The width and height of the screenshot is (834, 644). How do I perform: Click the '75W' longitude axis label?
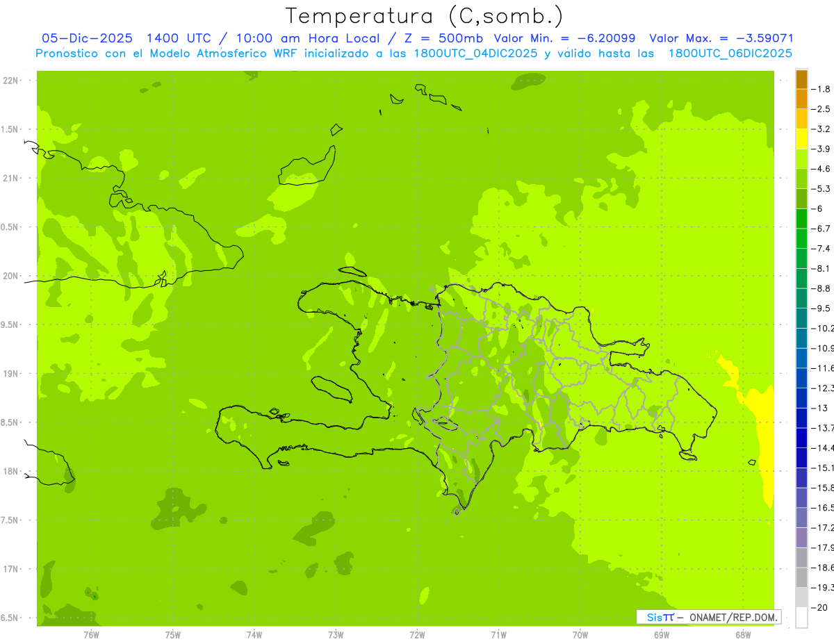pyautogui.click(x=173, y=634)
